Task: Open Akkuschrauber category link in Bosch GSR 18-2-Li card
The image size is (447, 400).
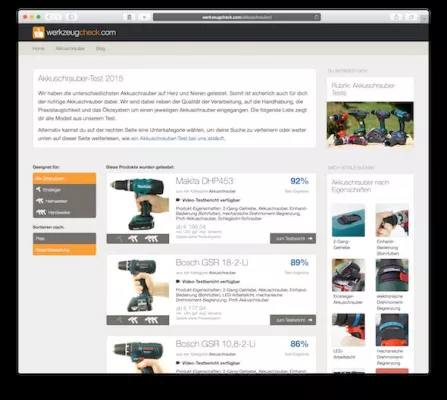Action: coord(222,273)
